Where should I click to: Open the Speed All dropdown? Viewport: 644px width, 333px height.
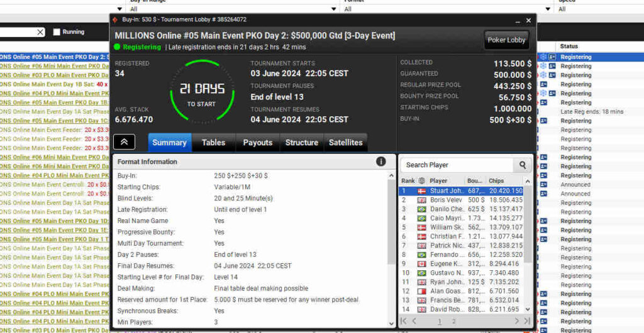(600, 9)
